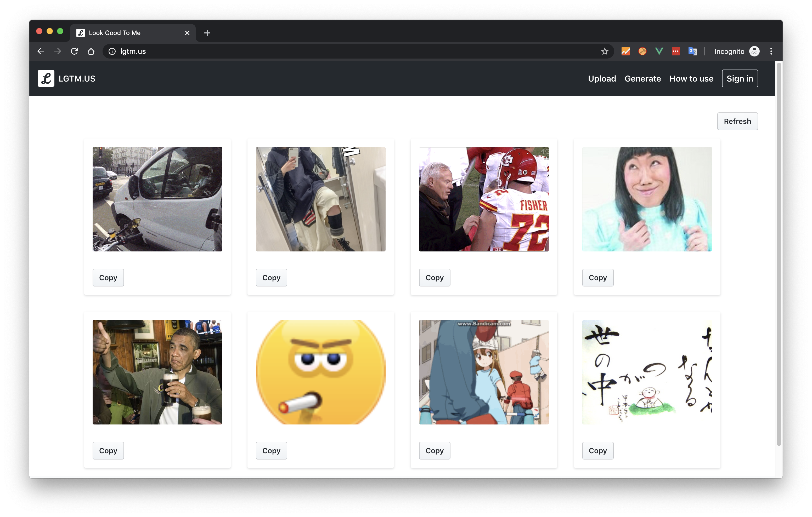Click the LGTM.US logo icon
The image size is (812, 517).
pos(46,78)
